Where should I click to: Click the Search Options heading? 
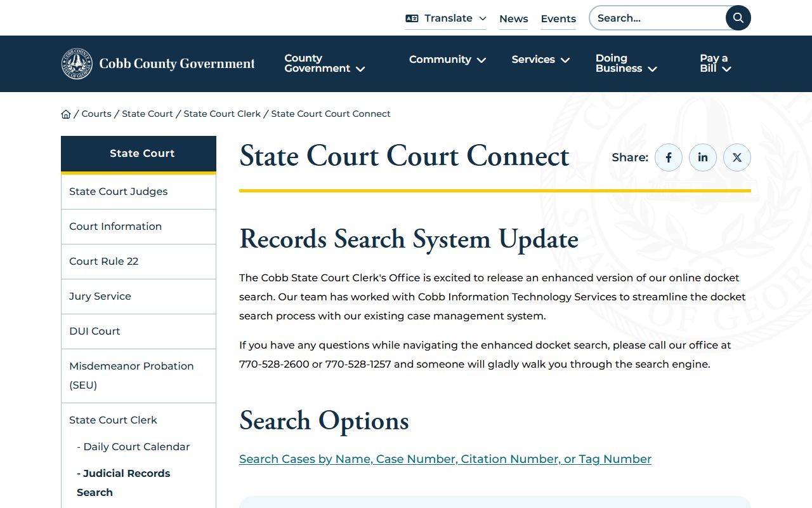point(324,421)
